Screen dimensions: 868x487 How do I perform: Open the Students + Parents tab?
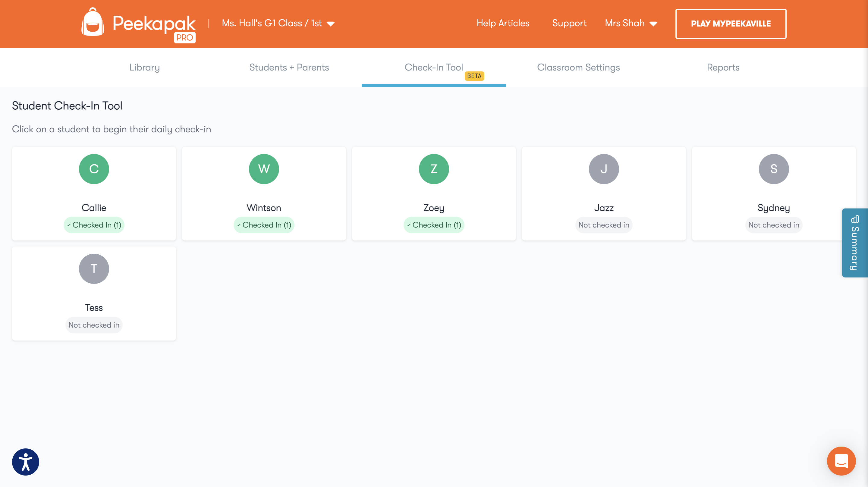[289, 68]
